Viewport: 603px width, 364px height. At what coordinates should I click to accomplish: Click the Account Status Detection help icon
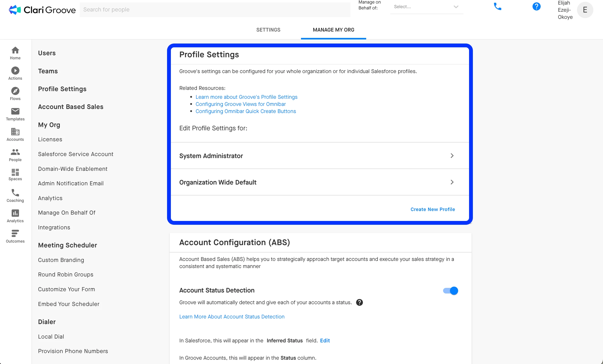(x=359, y=302)
